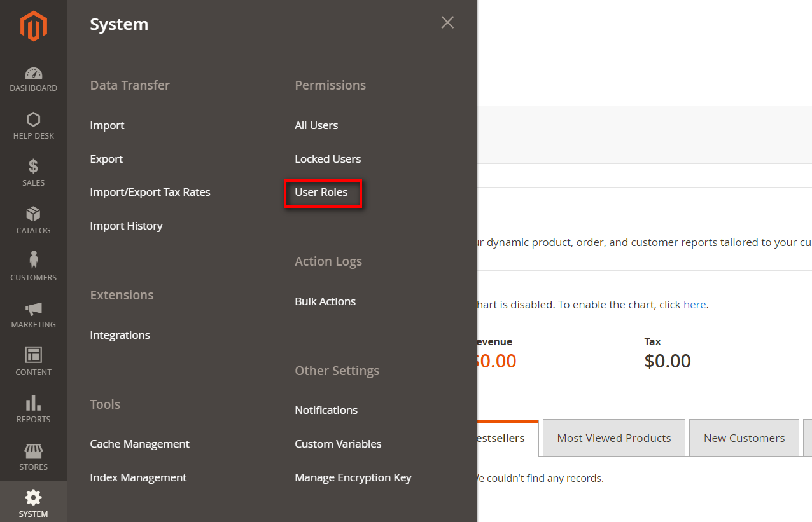Open the Dashboard sidebar icon
The image size is (812, 522).
point(33,73)
